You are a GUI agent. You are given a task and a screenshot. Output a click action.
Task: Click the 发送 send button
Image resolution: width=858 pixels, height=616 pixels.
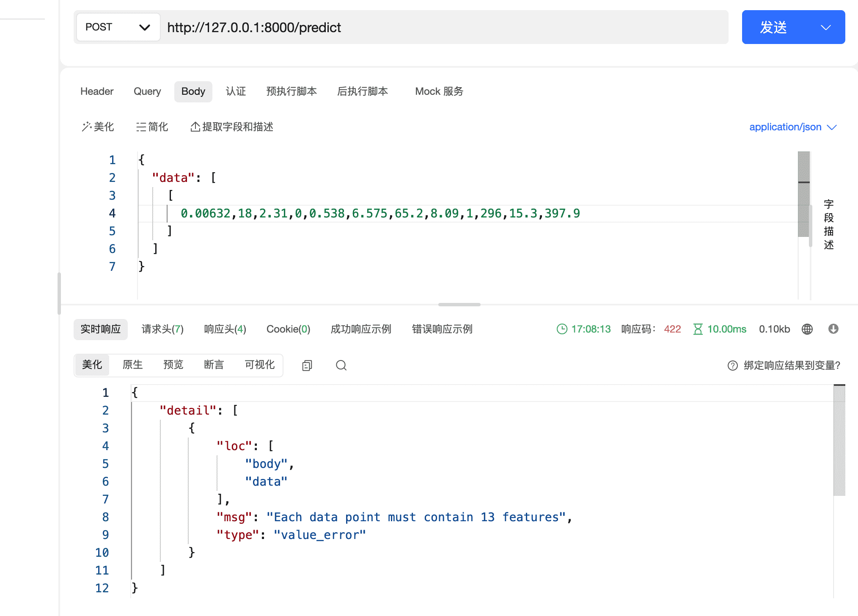pyautogui.click(x=773, y=27)
